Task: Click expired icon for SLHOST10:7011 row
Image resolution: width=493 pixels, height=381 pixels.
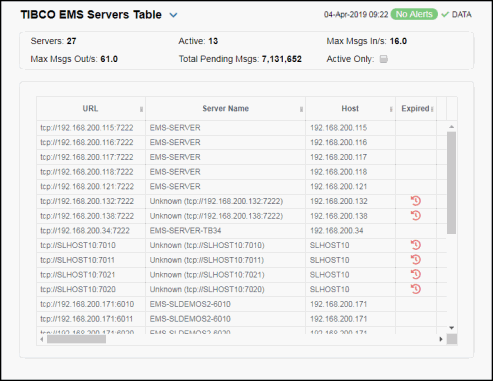Action: (416, 260)
